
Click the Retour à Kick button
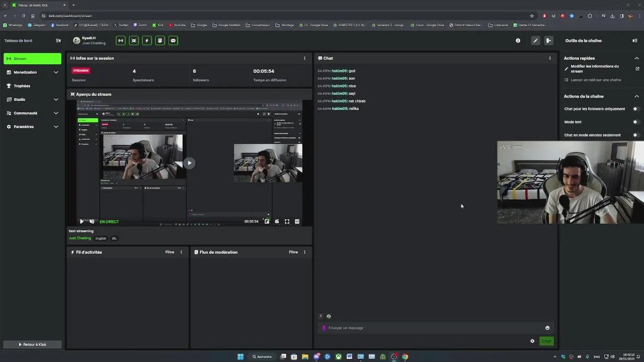tap(32, 344)
